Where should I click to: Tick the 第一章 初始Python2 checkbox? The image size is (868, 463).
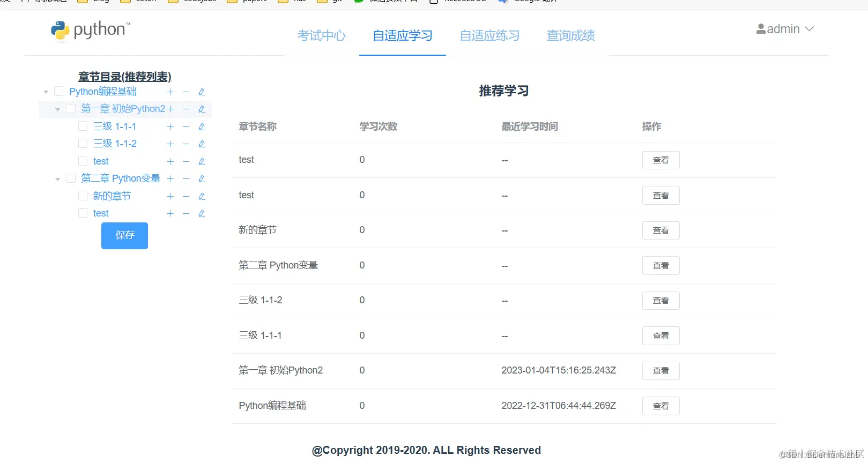tap(71, 109)
